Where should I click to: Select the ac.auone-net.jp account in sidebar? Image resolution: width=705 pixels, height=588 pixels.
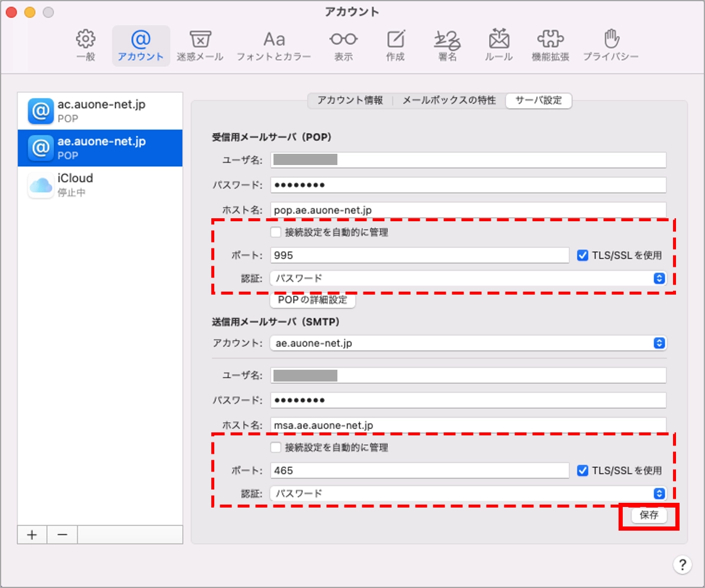[x=99, y=111]
